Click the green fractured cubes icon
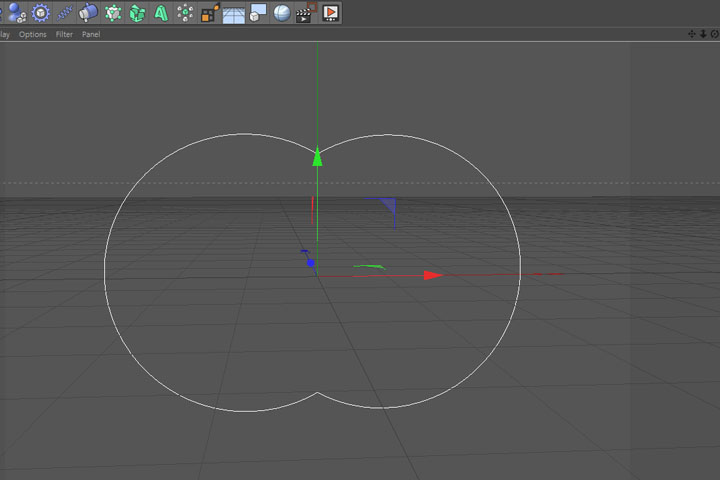720x480 pixels. click(x=137, y=13)
